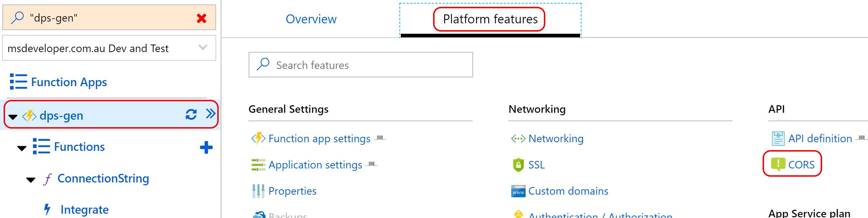Click the ConnectionString function f icon

(x=47, y=179)
